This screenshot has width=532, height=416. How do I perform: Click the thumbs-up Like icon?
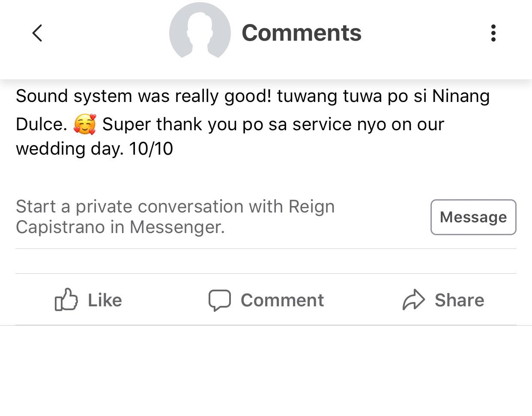66,299
